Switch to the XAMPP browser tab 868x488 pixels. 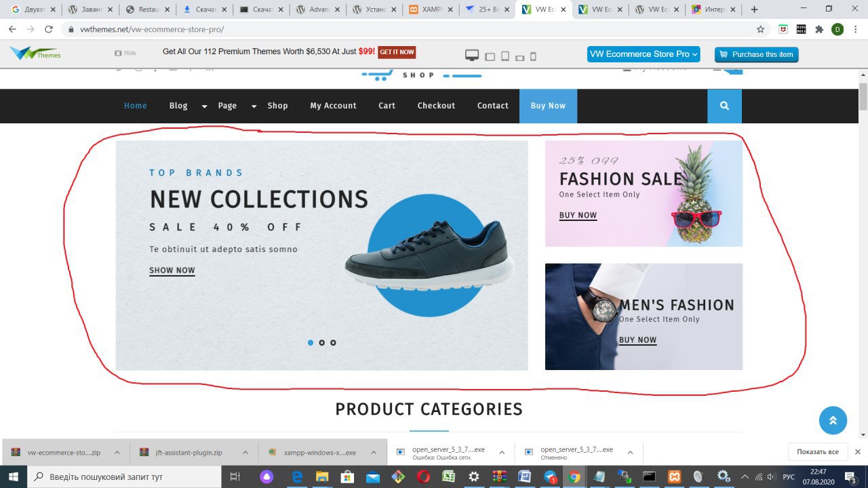430,9
